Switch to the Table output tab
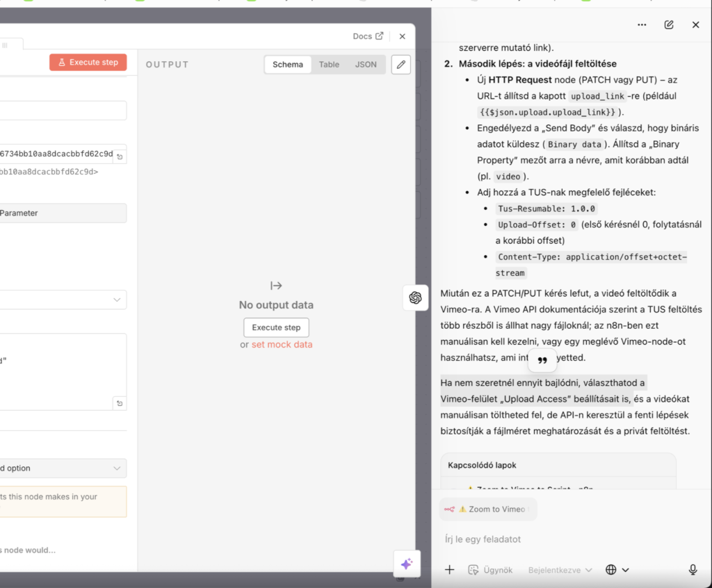The height and width of the screenshot is (588, 712). click(x=329, y=64)
